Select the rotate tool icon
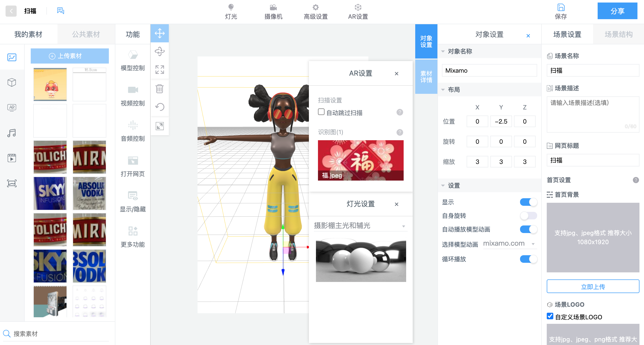Image resolution: width=644 pixels, height=345 pixels. pyautogui.click(x=159, y=51)
